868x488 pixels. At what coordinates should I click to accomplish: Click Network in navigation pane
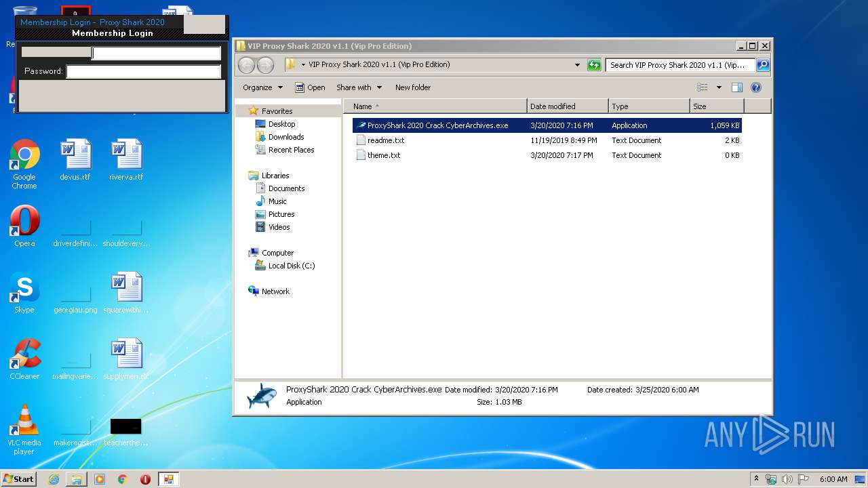coord(275,291)
